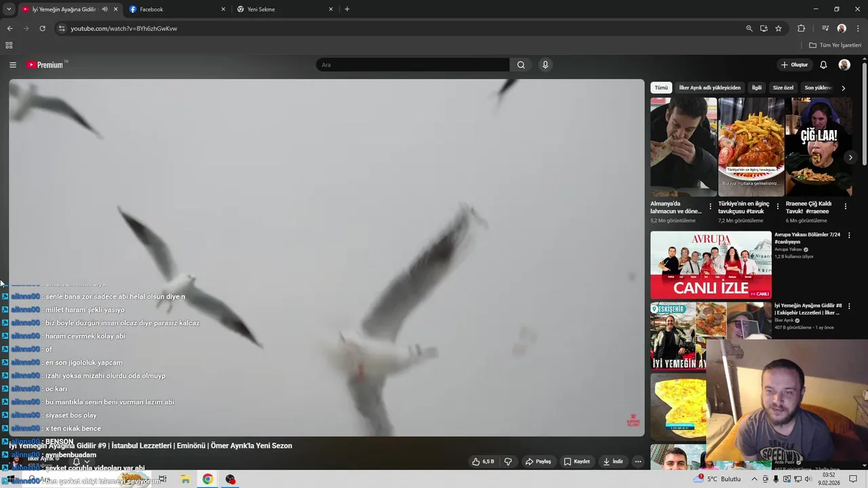Go back in browser history
This screenshot has width=868, height=488.
pyautogui.click(x=9, y=28)
